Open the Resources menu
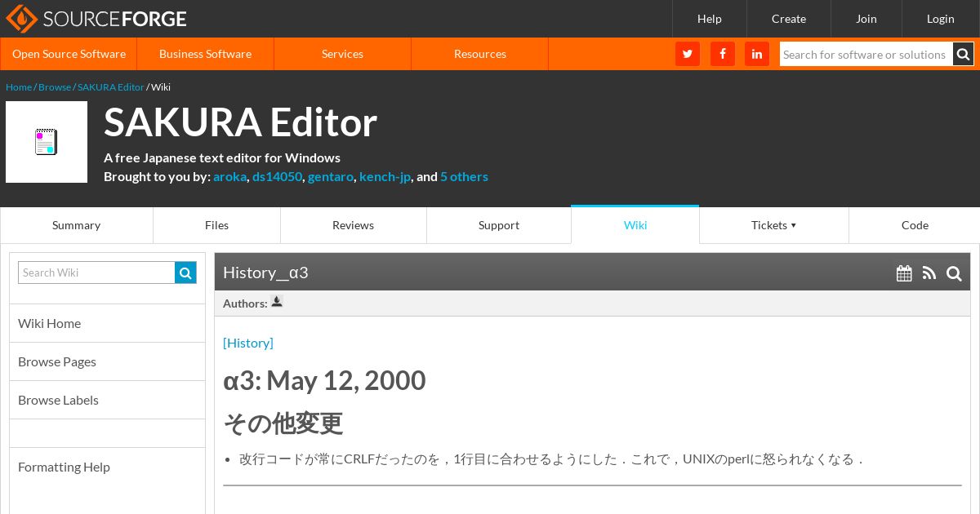Viewport: 980px width, 514px height. (x=480, y=54)
